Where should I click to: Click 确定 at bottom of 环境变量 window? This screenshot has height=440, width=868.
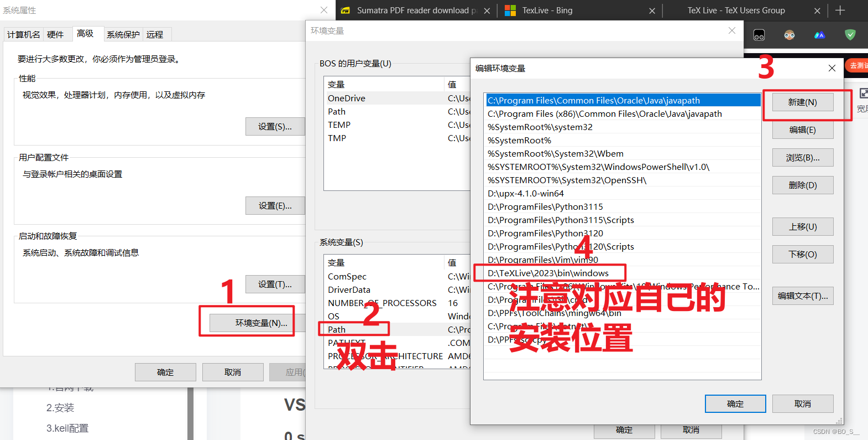click(624, 431)
